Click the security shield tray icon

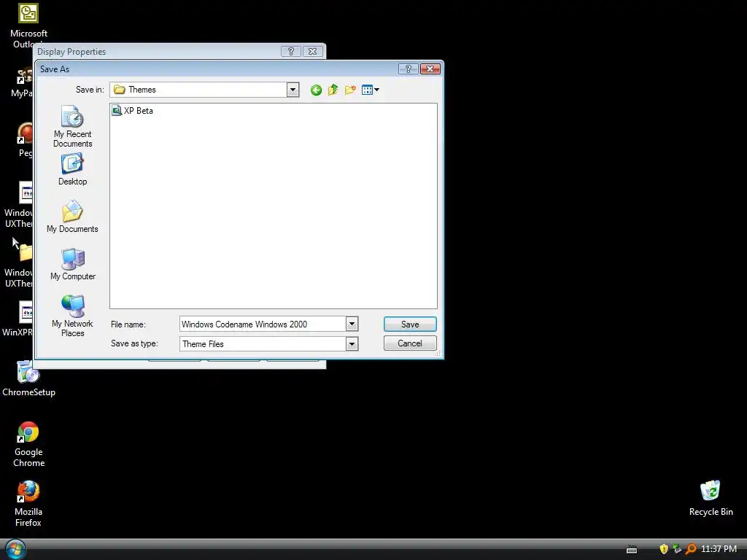point(664,549)
